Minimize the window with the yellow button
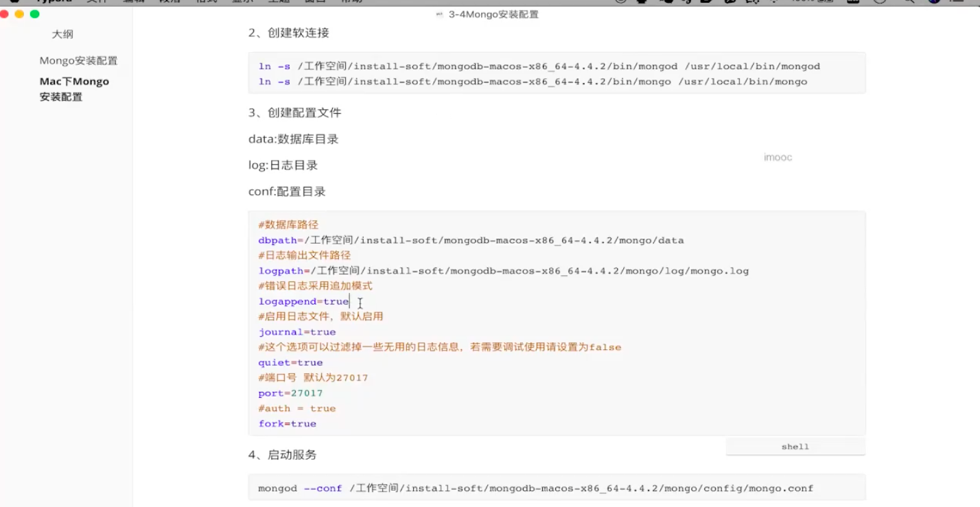This screenshot has height=507, width=980. (19, 14)
